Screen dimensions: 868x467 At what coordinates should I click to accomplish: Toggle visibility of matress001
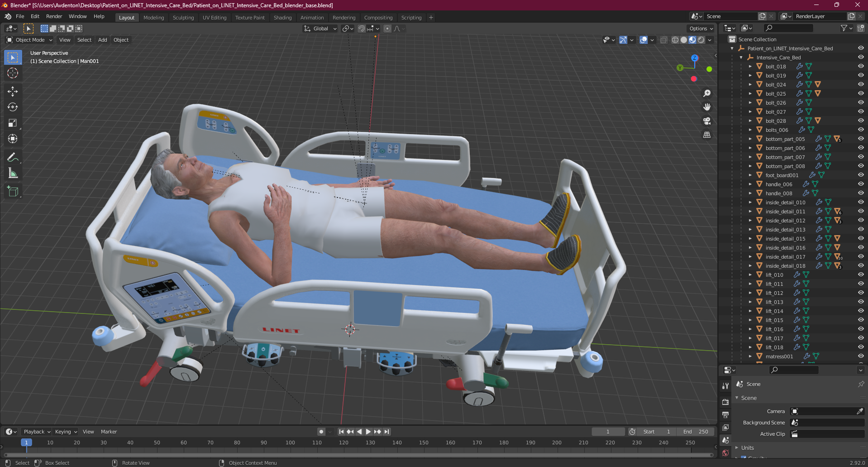[x=861, y=356]
